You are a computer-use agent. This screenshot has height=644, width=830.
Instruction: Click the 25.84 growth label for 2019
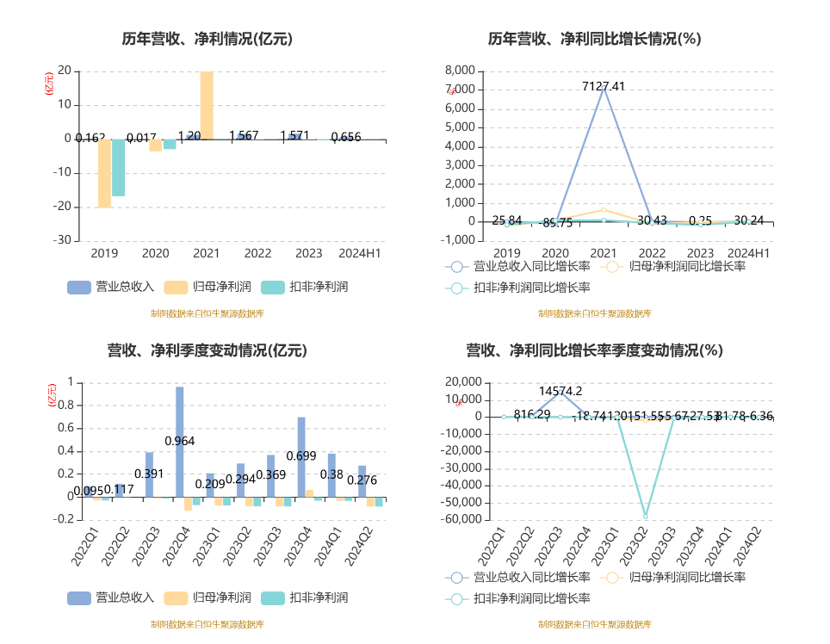(507, 220)
